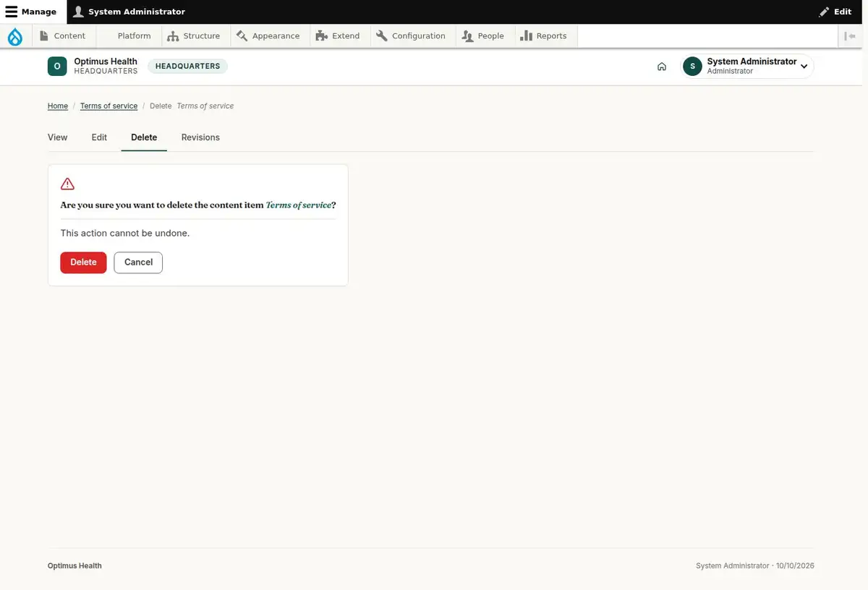868x590 pixels.
Task: Confirm with the red Delete button
Action: 83,262
